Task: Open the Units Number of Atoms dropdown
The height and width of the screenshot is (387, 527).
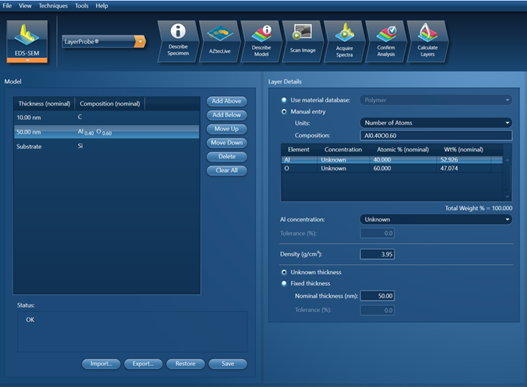Action: pyautogui.click(x=436, y=123)
